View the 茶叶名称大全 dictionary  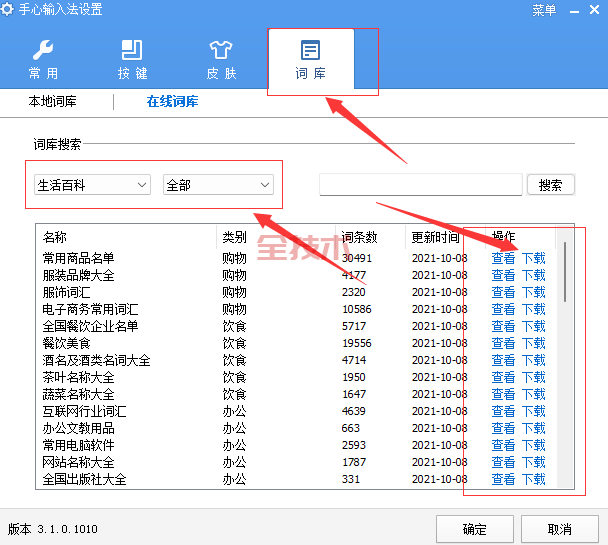pos(503,377)
